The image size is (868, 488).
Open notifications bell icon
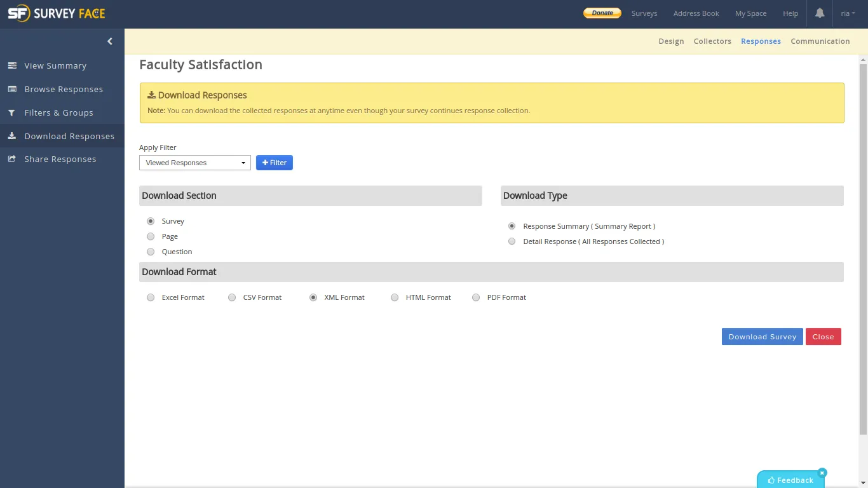[x=820, y=13]
